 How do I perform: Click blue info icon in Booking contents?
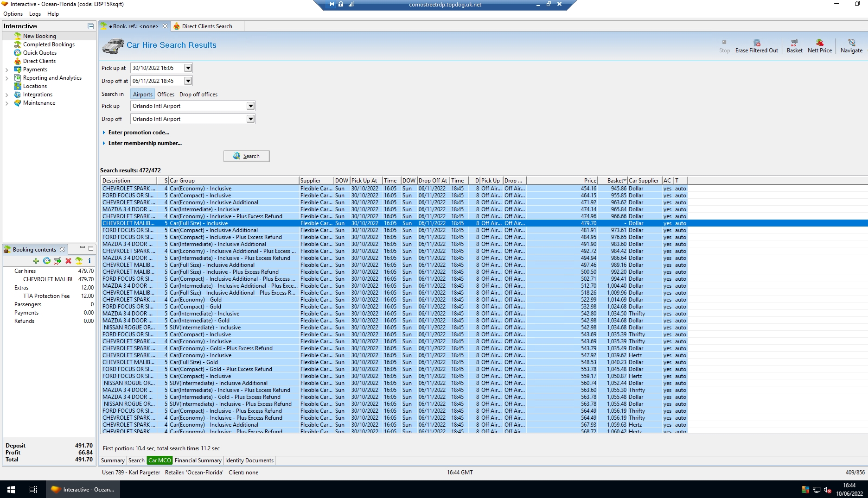click(x=89, y=261)
